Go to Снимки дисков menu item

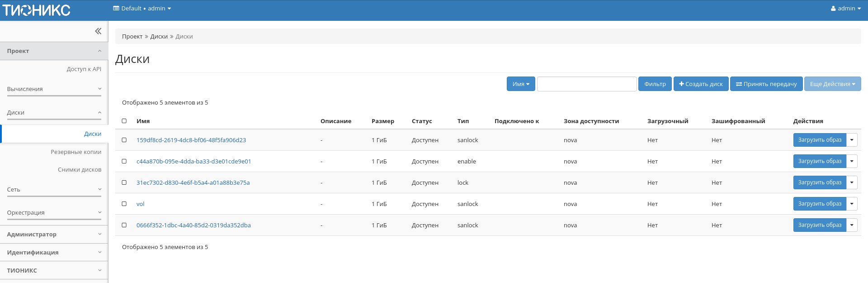(80, 170)
